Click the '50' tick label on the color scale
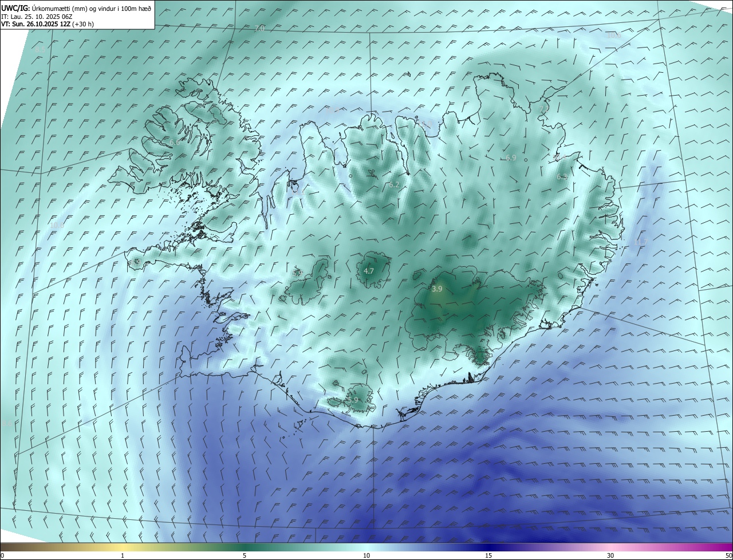The image size is (733, 560). tap(728, 555)
